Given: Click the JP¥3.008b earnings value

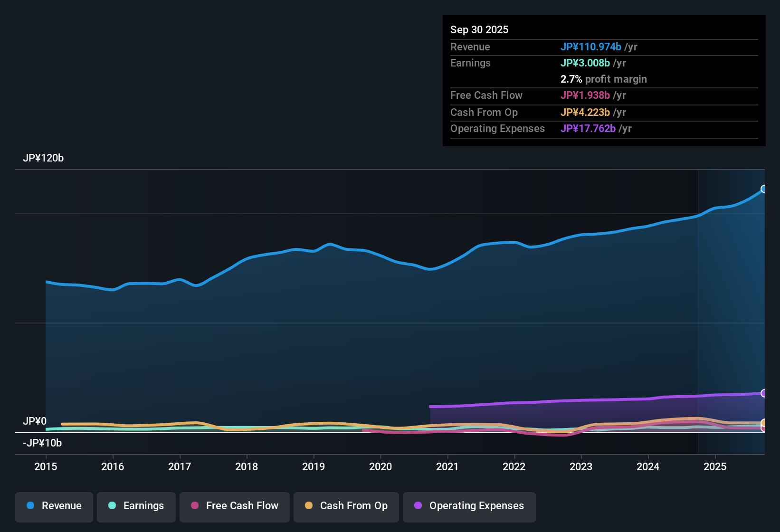Looking at the screenshot, I should pyautogui.click(x=586, y=63).
